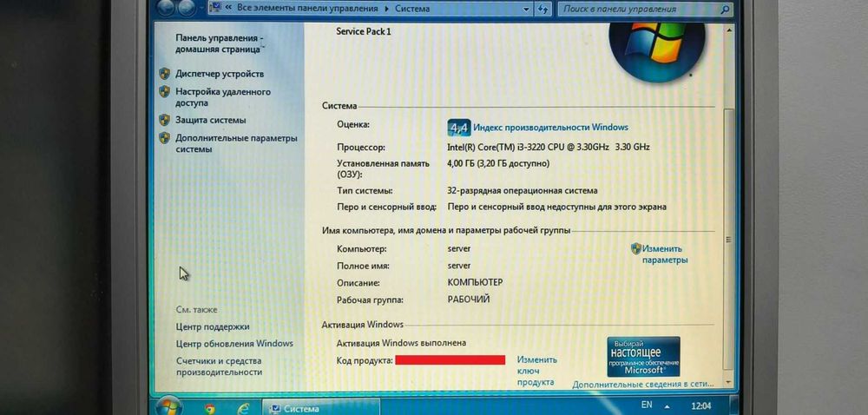Click the workgroup value РАБОЧИЙ
Viewport: 868px width, 415px height.
pyautogui.click(x=469, y=300)
